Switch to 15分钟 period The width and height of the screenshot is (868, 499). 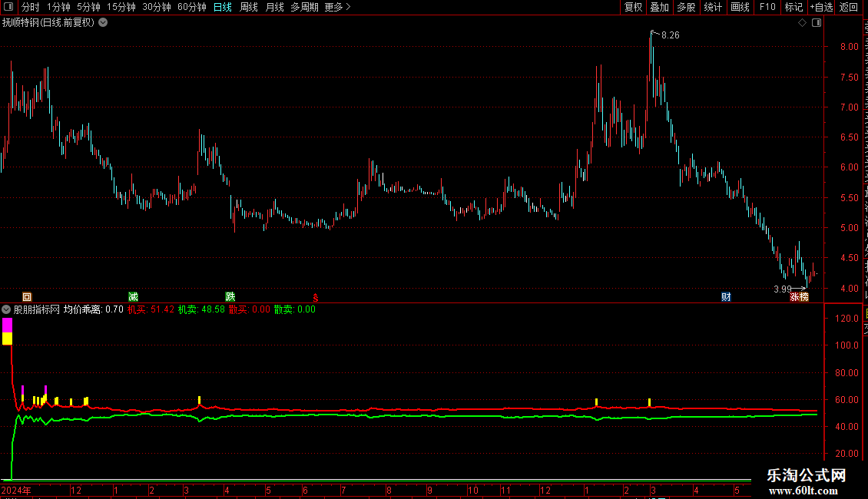pyautogui.click(x=121, y=7)
